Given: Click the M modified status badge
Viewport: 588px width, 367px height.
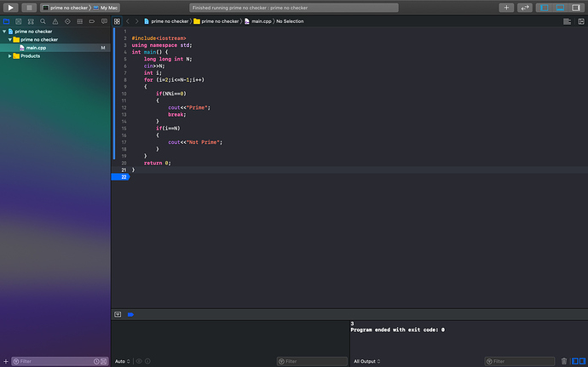Looking at the screenshot, I should pos(103,48).
